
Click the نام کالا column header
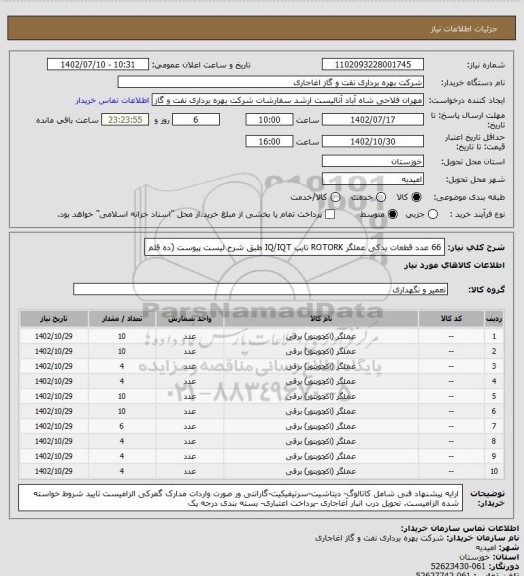click(x=321, y=318)
